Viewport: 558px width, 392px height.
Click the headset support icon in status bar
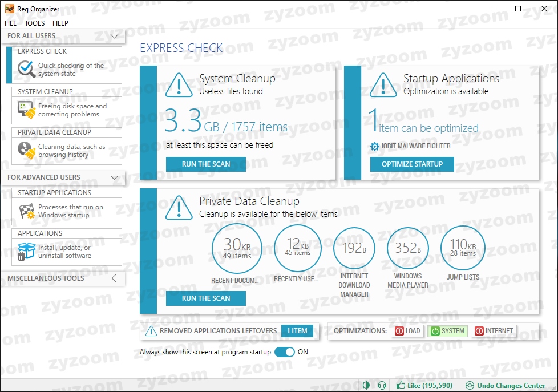click(x=382, y=385)
